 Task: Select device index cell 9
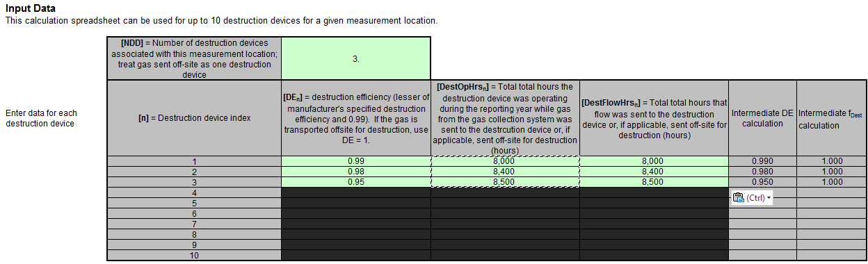(194, 245)
